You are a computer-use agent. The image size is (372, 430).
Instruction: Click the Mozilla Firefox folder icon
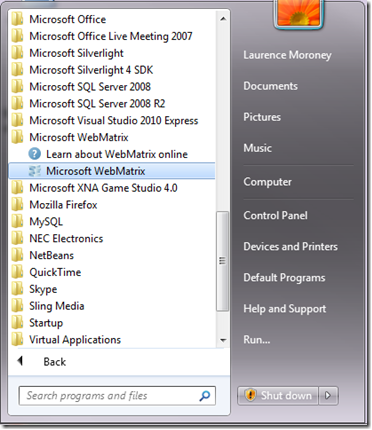click(17, 205)
